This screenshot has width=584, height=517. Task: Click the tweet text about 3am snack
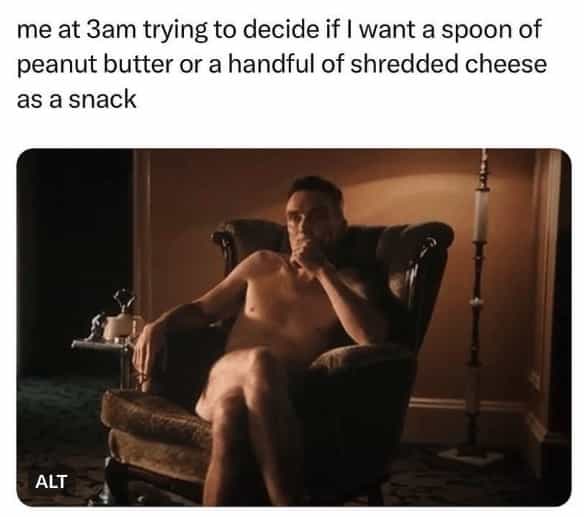[282, 64]
